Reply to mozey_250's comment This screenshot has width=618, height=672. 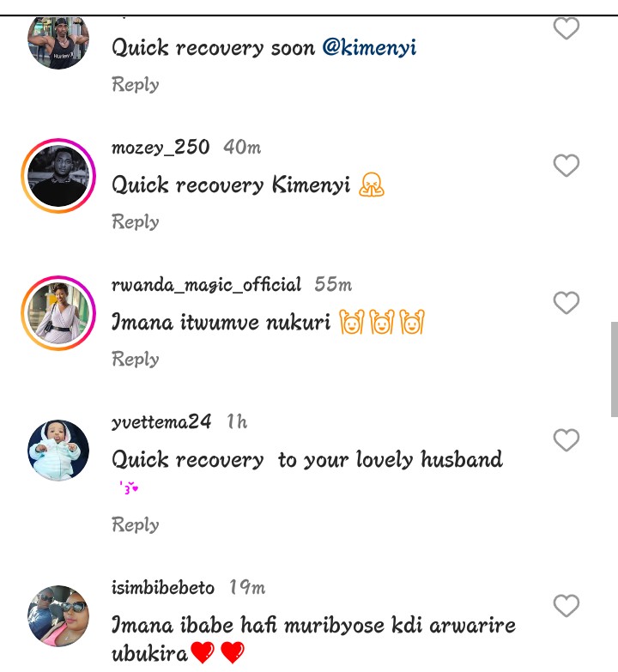point(136,221)
